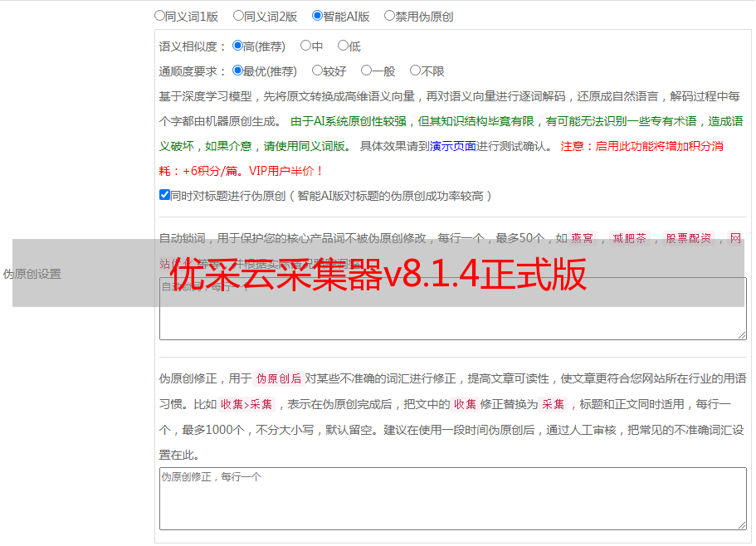This screenshot has height=546, width=756.
Task: Click the 自动锁词 textarea resize handle
Action: coord(742,335)
